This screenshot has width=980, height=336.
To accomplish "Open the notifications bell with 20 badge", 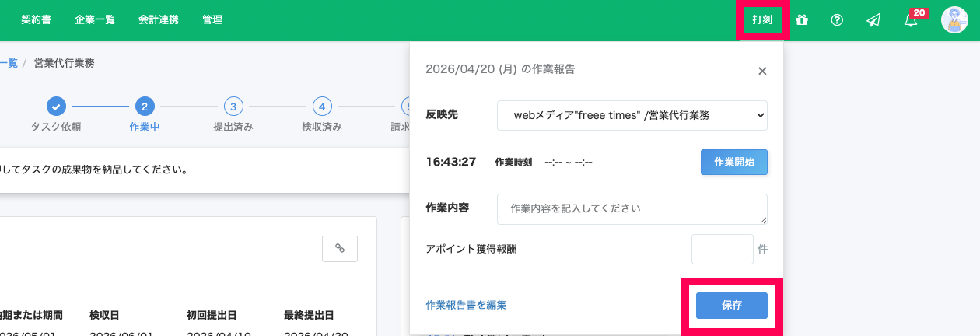I will pyautogui.click(x=912, y=19).
